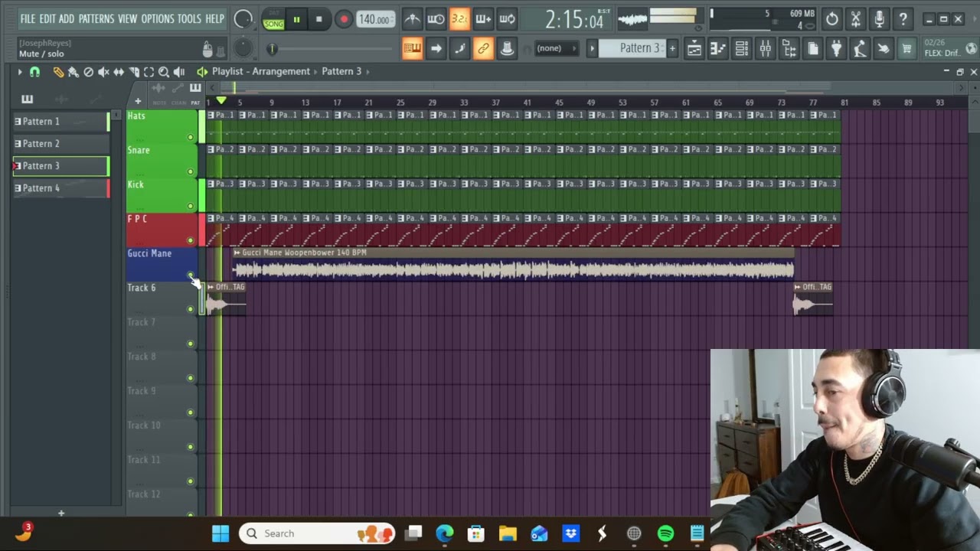Pause playback
Image resolution: width=980 pixels, height=551 pixels.
tap(296, 20)
